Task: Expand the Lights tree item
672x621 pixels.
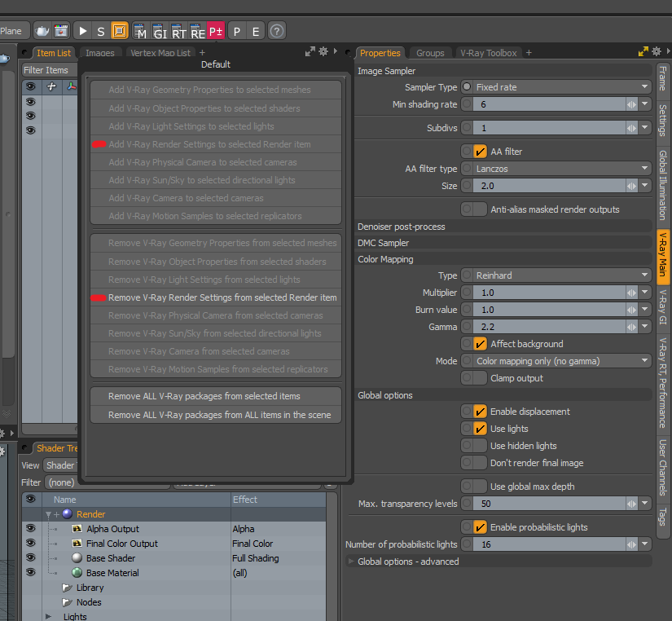Action: click(48, 617)
